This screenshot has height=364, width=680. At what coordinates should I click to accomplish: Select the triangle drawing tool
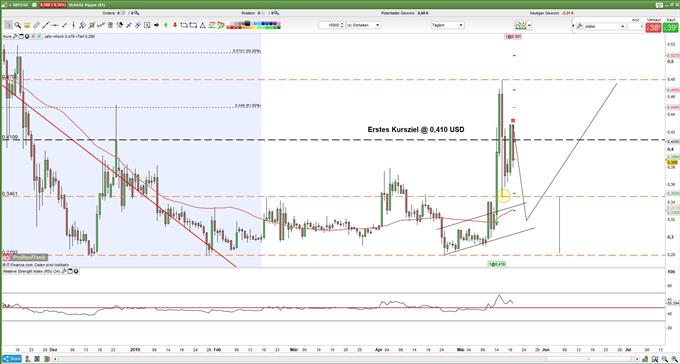[x=202, y=25]
